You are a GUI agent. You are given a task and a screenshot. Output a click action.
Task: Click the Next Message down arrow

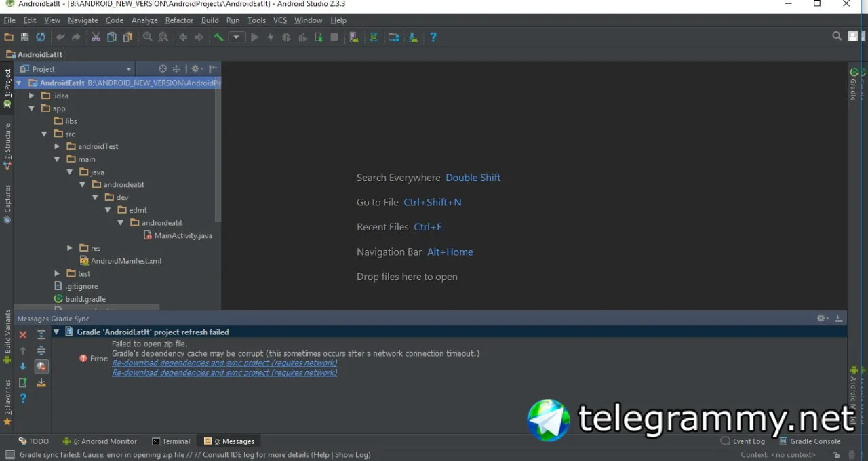coord(22,366)
